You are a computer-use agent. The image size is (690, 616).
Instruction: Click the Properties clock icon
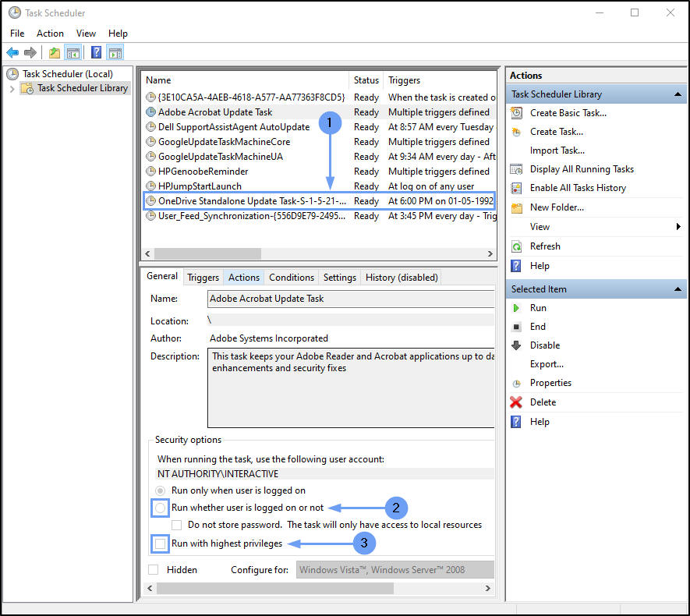pyautogui.click(x=517, y=383)
